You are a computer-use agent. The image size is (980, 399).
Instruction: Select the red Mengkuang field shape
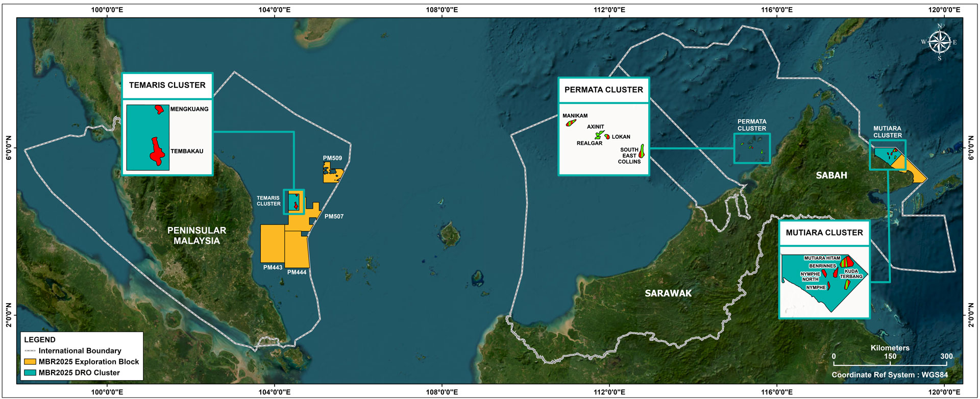click(160, 109)
